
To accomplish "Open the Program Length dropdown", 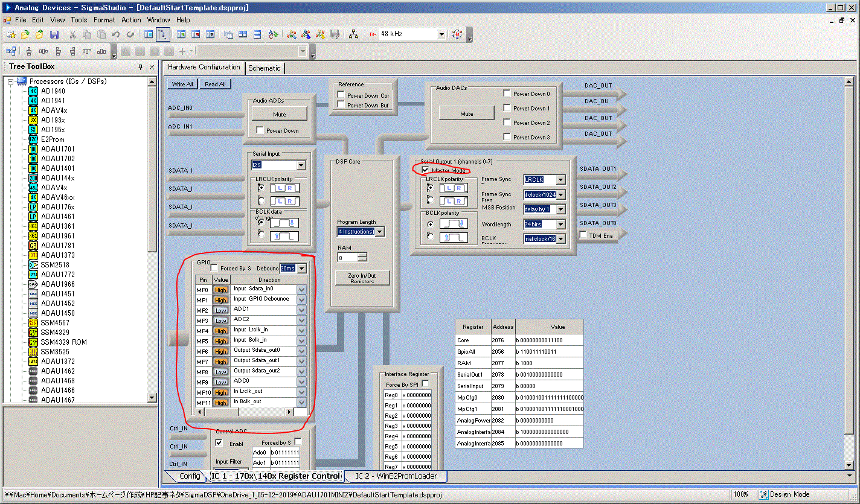I will coord(380,232).
